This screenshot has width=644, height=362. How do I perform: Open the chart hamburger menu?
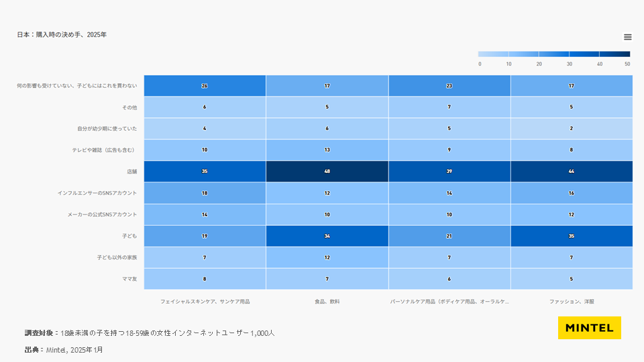point(627,37)
